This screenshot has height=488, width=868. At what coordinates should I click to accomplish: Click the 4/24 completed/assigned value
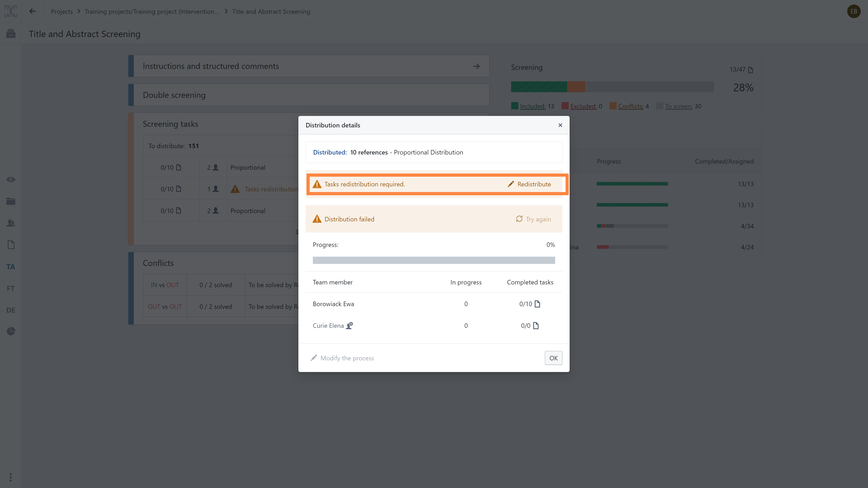pos(747,247)
